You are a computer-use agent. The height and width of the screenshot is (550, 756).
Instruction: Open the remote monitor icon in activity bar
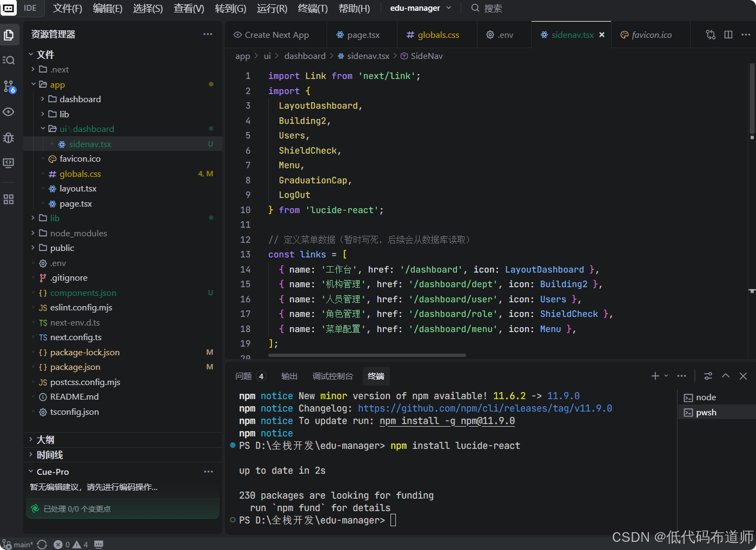point(9,163)
